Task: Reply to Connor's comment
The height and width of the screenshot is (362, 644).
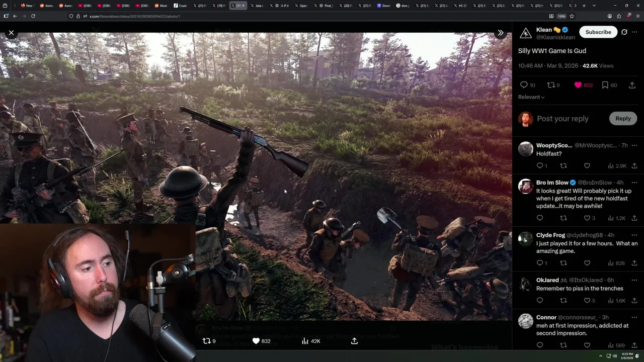Action: click(540, 345)
